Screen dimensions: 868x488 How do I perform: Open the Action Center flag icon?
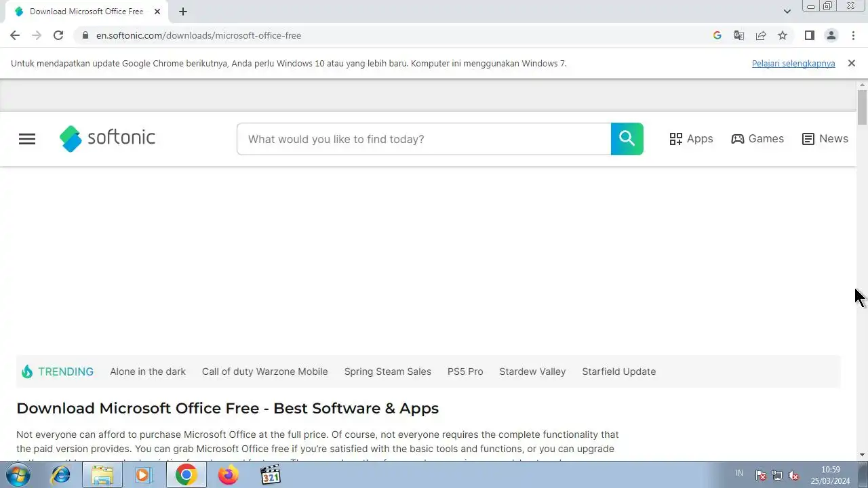point(761,475)
